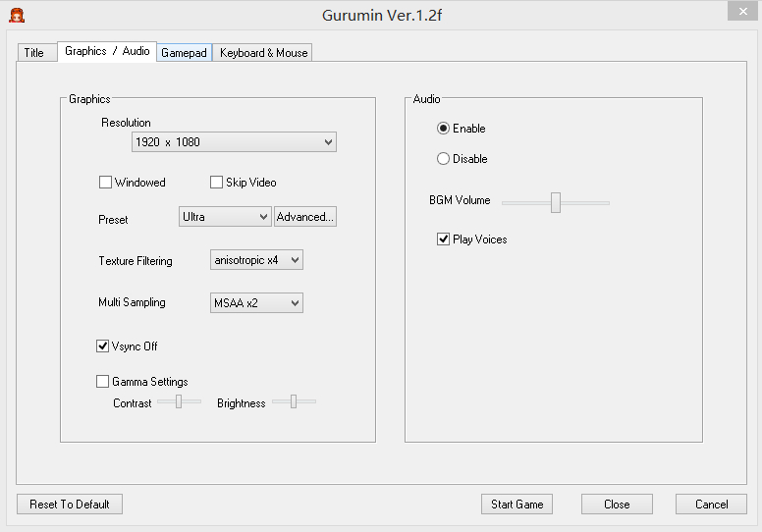The image size is (762, 532).
Task: Close the Gurumin window with X
Action: [x=742, y=11]
